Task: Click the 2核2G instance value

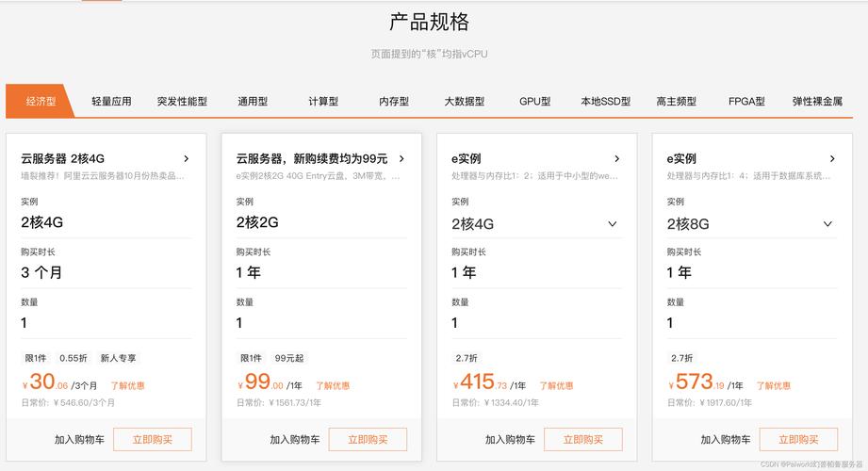Action: tap(257, 222)
